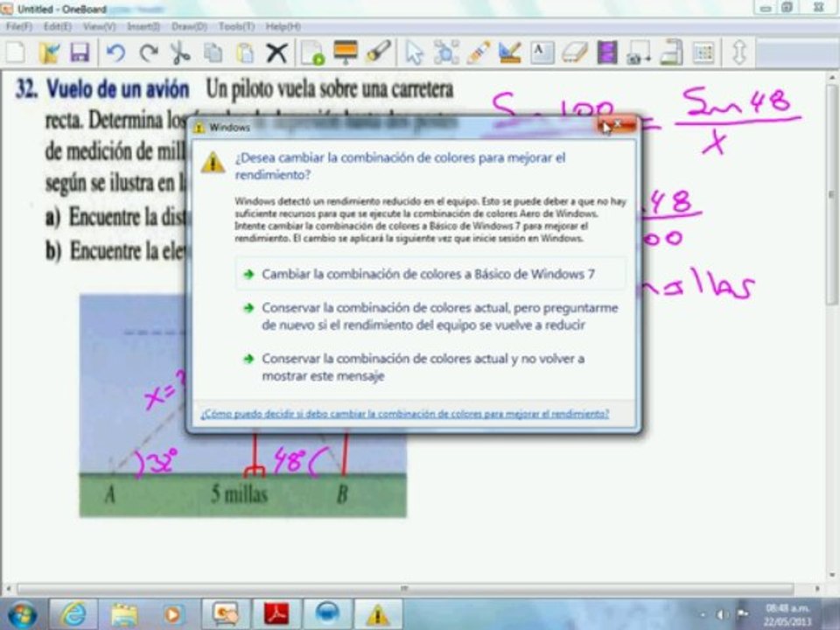The width and height of the screenshot is (840, 630).
Task: Click the blue round app taskbar icon
Action: [x=327, y=614]
